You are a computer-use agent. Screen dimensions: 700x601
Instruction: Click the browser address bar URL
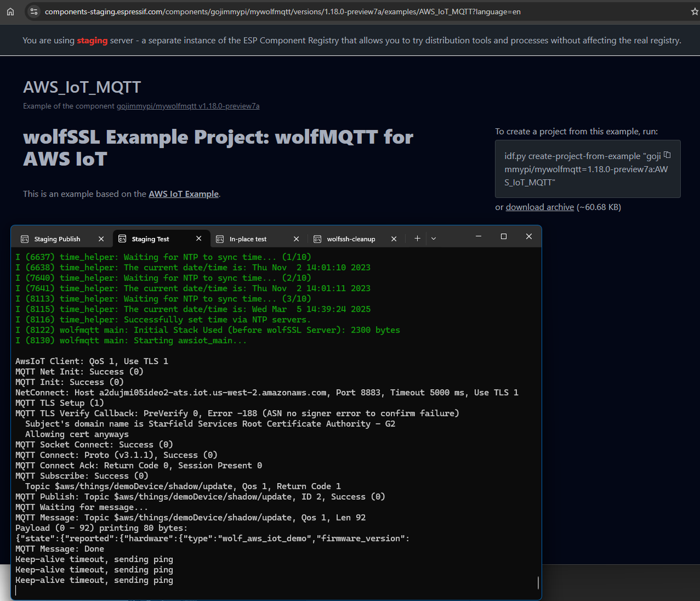coord(283,12)
